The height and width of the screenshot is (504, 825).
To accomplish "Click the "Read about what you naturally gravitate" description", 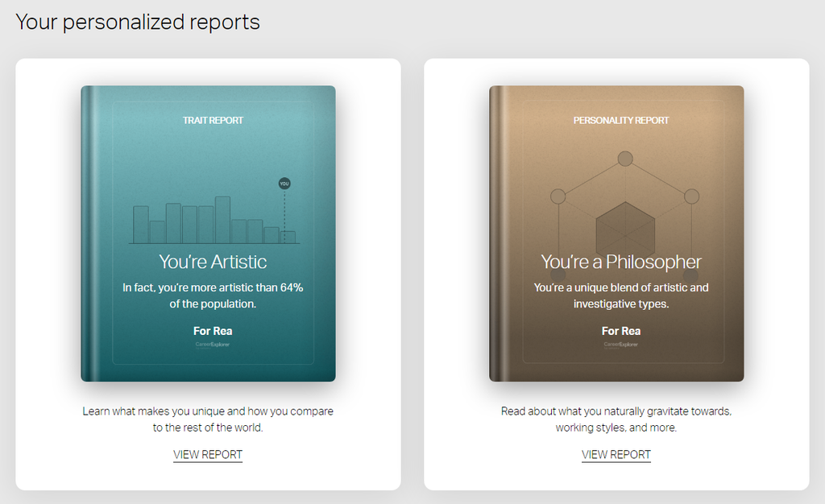I will (x=616, y=411).
